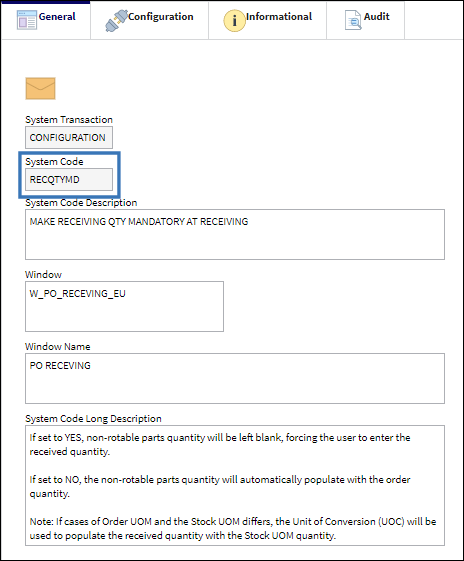Click the 'System Code' label text

(54, 161)
